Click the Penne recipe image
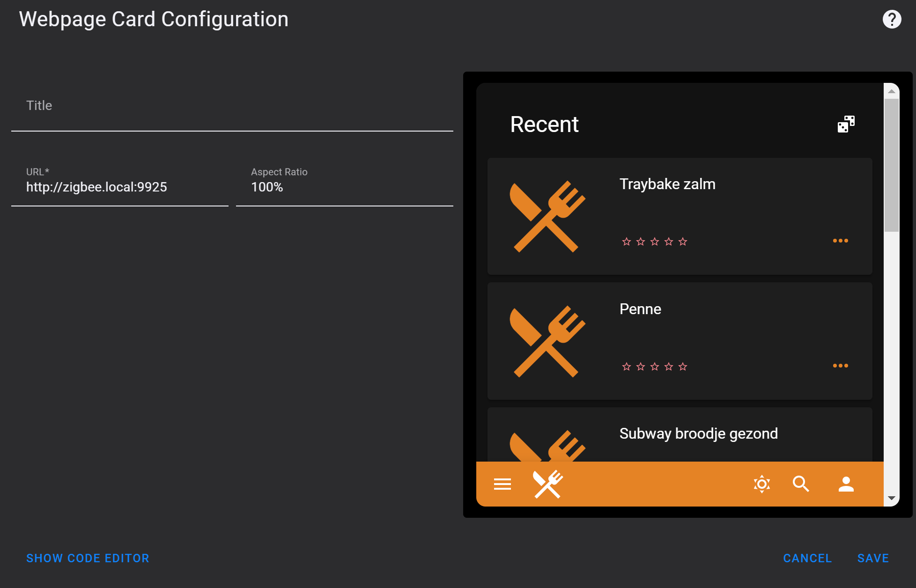Screen dimensions: 916x588 [547, 341]
